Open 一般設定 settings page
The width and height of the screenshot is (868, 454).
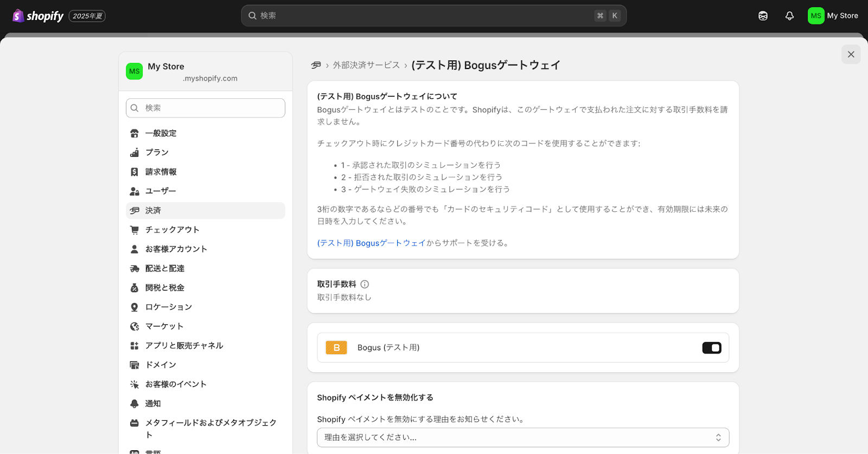click(x=205, y=133)
